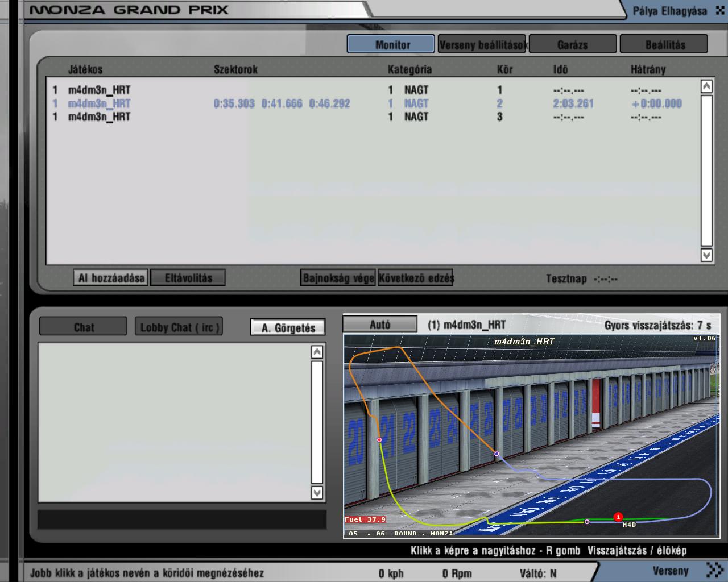Click Pálya Elhagyása to leave the track
The height and width of the screenshot is (582, 728).
669,11
